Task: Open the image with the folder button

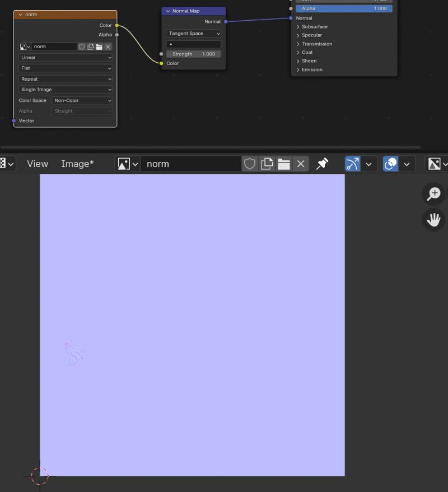Action: click(284, 164)
